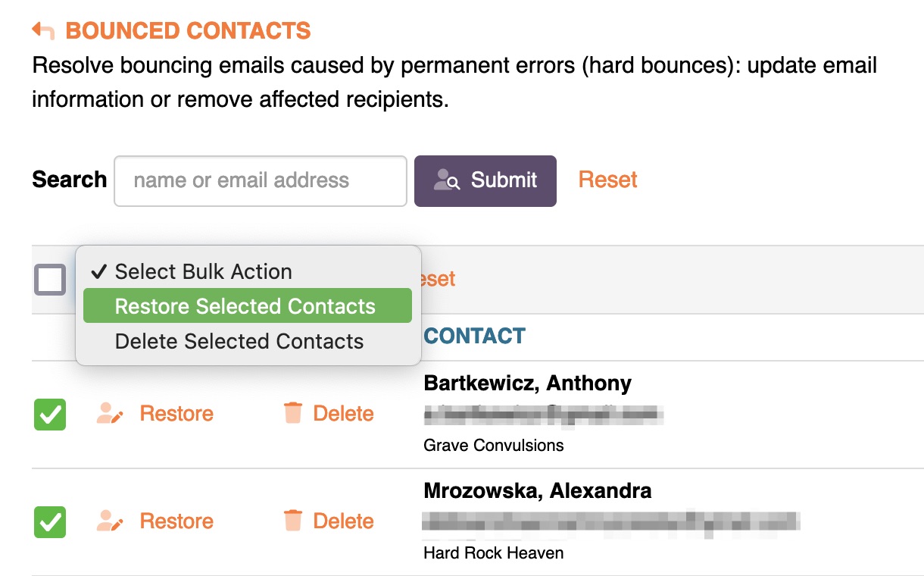Image resolution: width=924 pixels, height=576 pixels.
Task: Focus the name or email search field
Action: coord(260,181)
